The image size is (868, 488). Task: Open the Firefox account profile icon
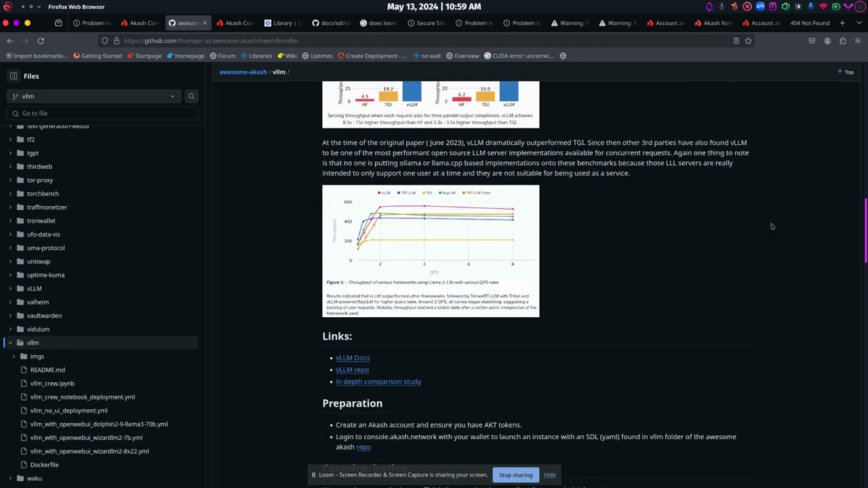827,41
